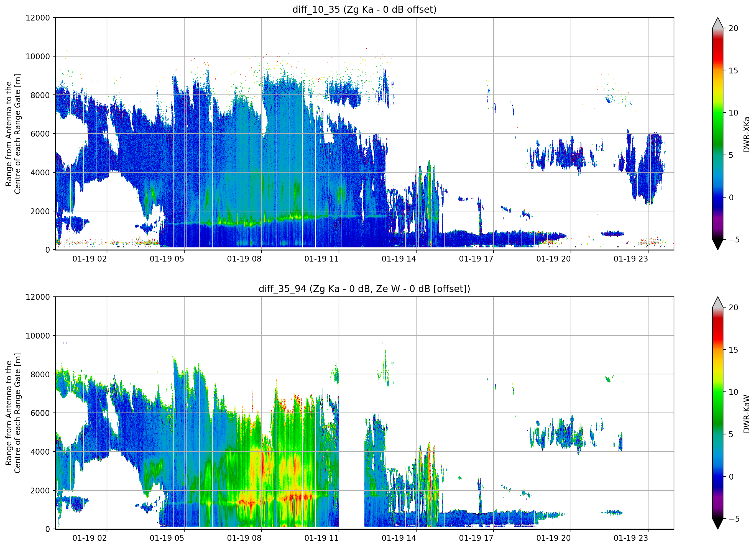Click the 10 tick on the DWR-XKa colorbar

[x=733, y=113]
